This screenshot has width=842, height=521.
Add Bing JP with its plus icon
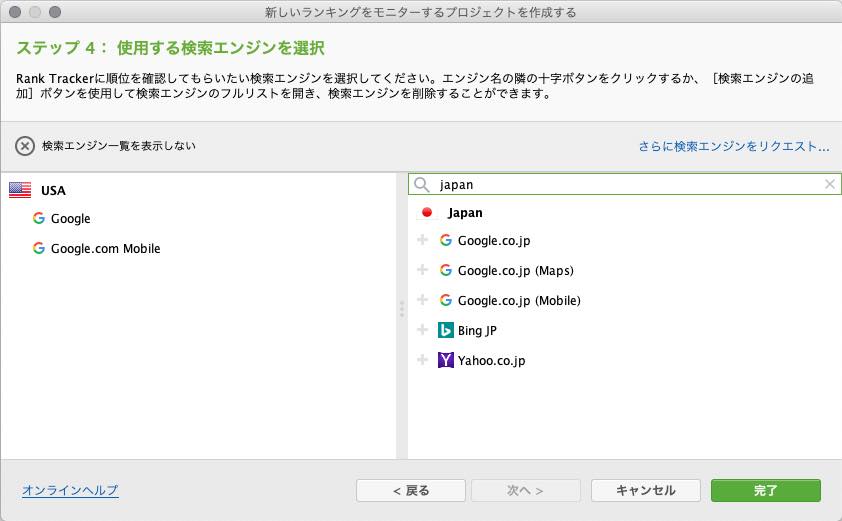(422, 331)
